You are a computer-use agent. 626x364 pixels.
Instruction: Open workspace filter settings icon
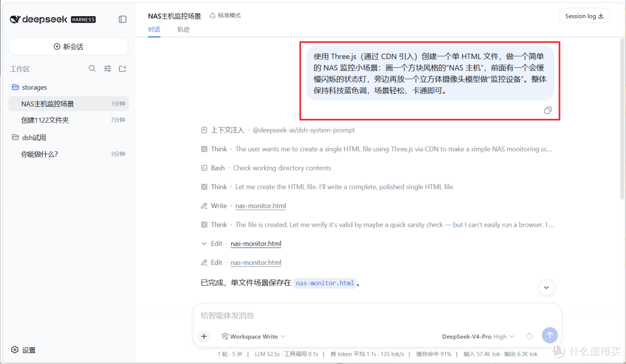(107, 68)
